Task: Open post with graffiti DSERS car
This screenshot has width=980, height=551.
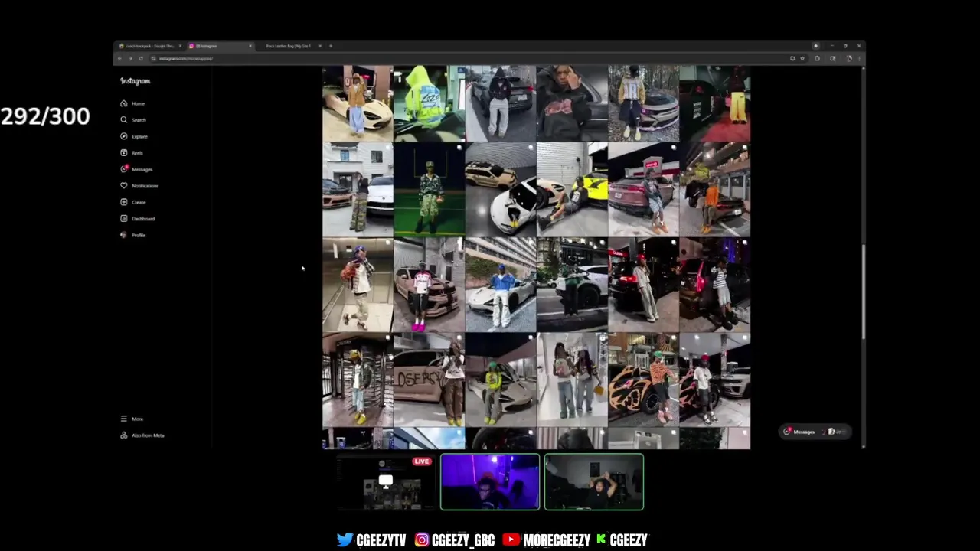Action: 429,380
